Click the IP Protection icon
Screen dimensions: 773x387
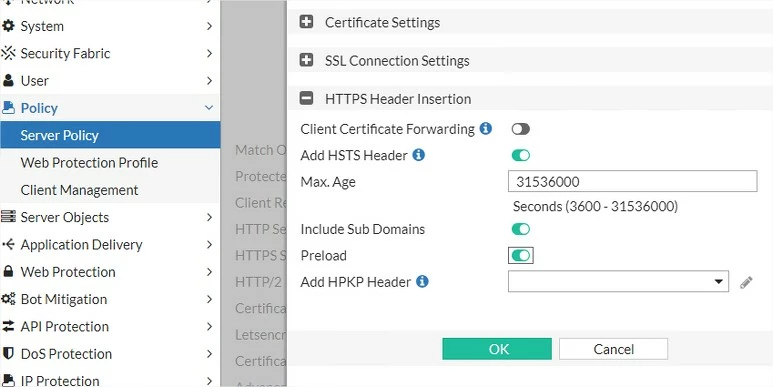coord(8,381)
